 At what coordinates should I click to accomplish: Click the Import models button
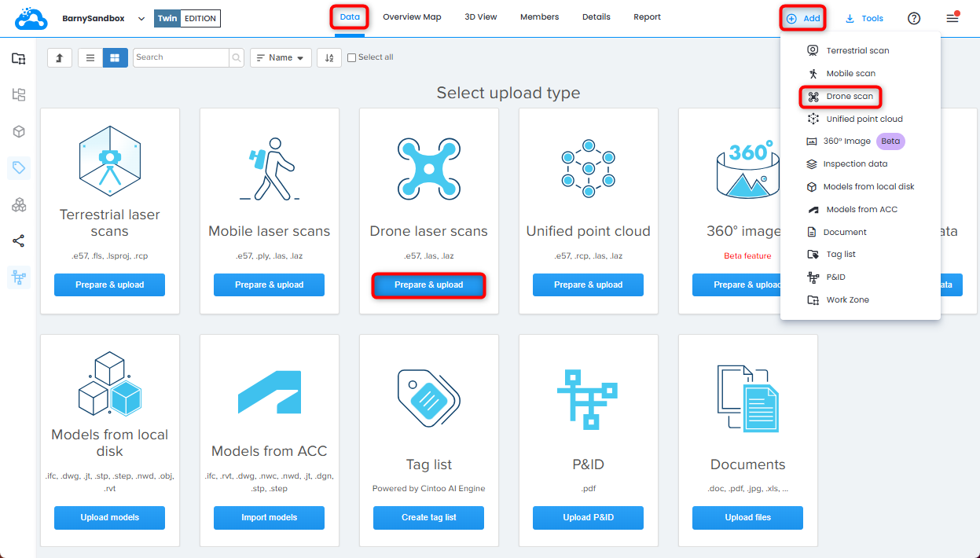[270, 518]
